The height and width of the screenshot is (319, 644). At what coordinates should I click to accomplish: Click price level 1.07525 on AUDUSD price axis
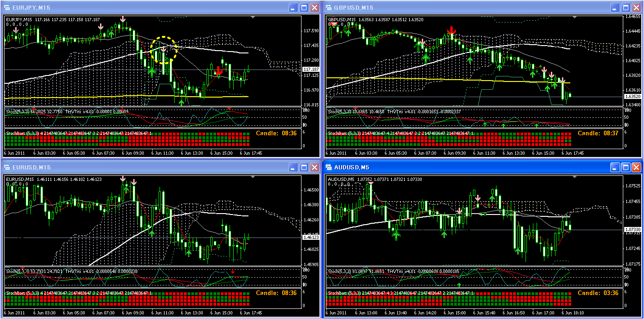[x=634, y=186]
